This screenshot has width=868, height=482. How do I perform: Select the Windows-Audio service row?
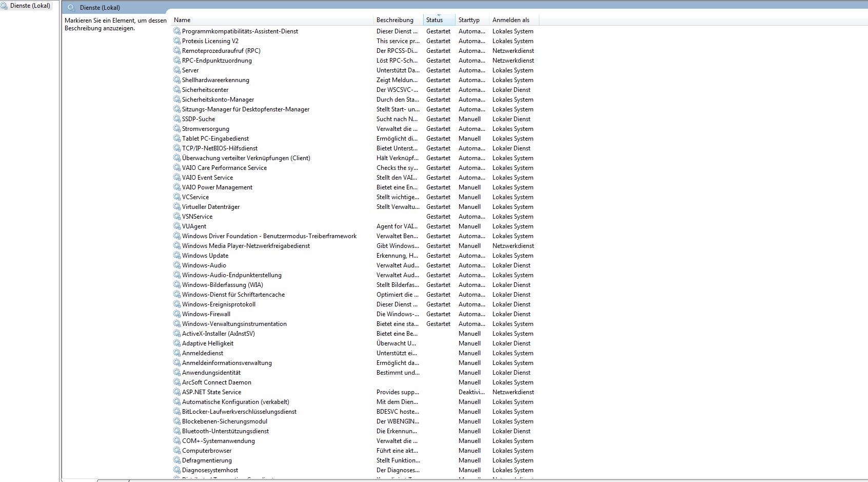point(204,265)
